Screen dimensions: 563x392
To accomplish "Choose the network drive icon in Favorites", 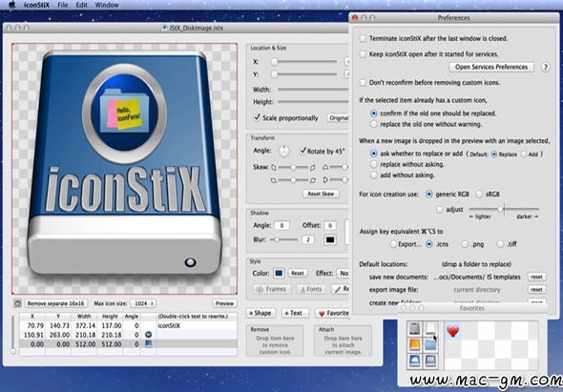I will click(x=430, y=361).
